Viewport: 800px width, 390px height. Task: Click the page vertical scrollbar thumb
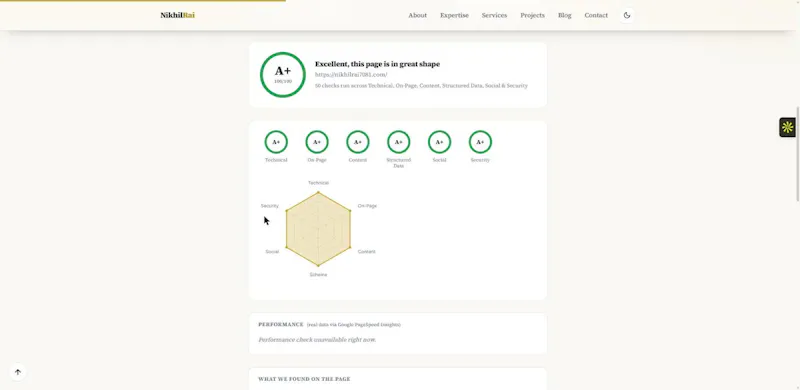click(797, 154)
